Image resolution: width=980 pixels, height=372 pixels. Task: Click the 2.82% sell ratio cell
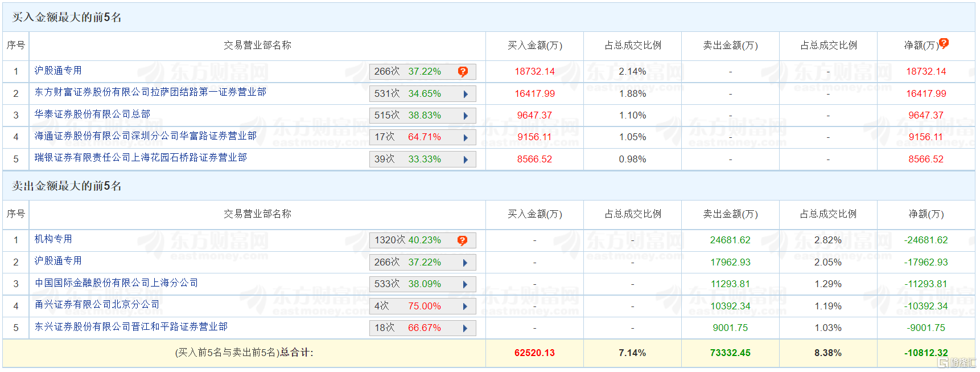point(828,240)
